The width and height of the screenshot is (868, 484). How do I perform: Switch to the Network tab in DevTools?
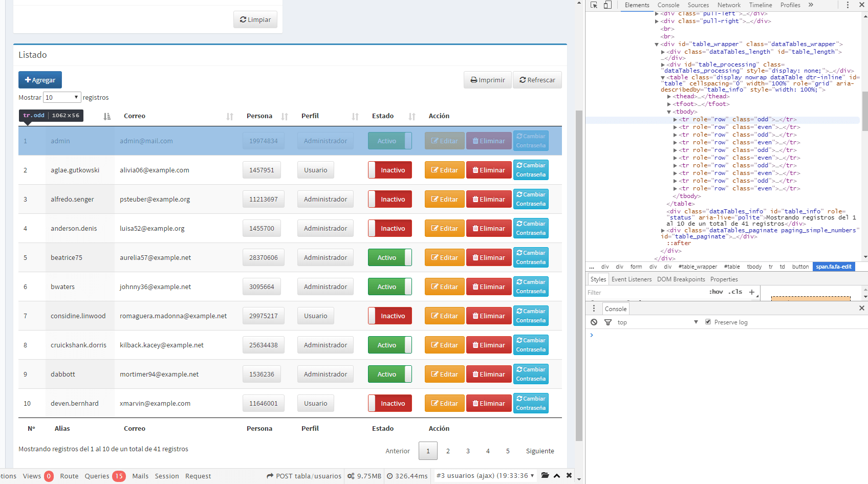729,5
